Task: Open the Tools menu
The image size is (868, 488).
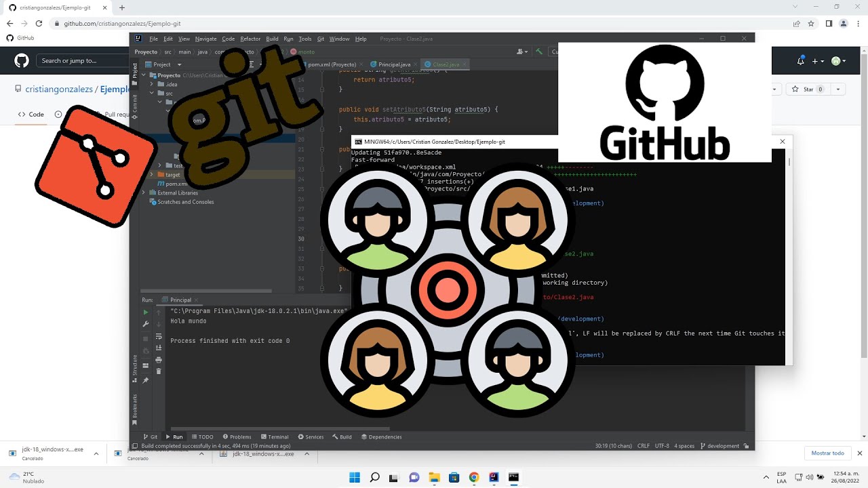Action: (305, 39)
